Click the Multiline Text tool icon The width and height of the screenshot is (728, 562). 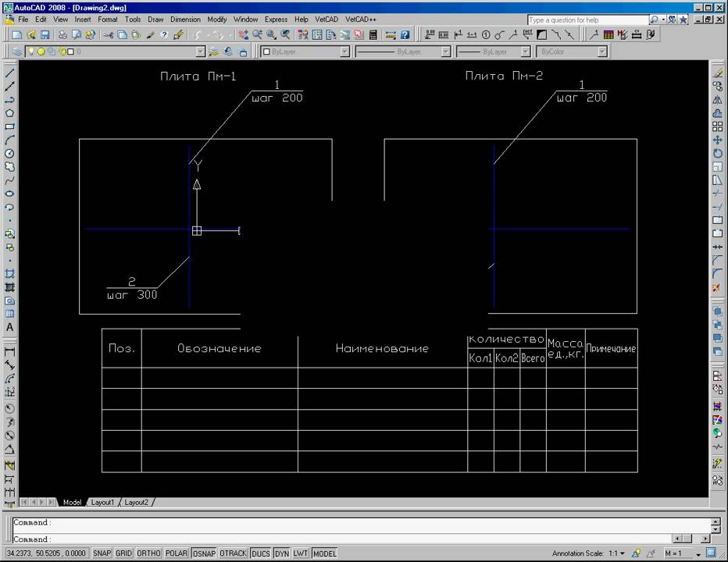pos(10,328)
